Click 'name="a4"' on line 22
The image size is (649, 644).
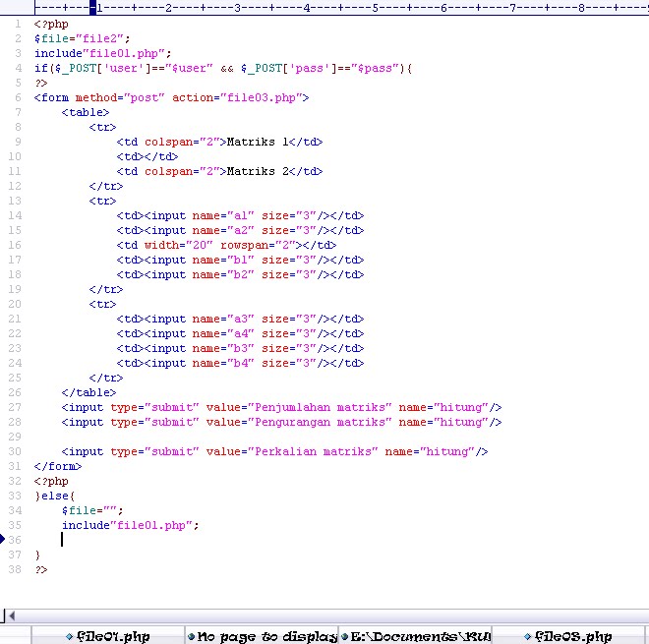(x=223, y=333)
